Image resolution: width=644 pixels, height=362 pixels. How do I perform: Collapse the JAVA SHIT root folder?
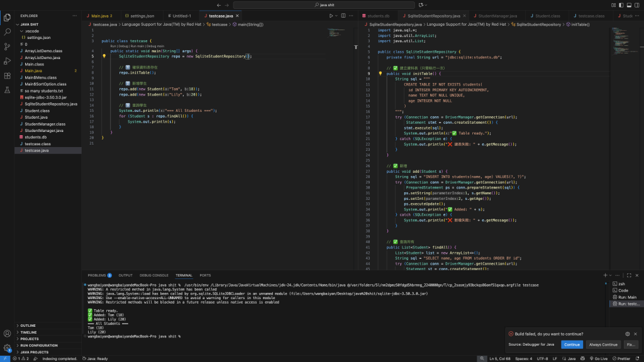(x=29, y=25)
